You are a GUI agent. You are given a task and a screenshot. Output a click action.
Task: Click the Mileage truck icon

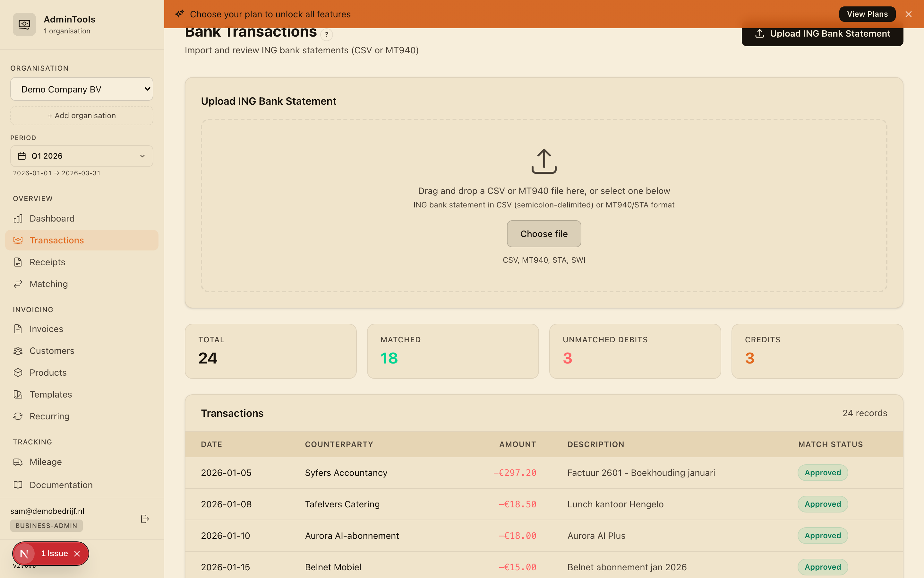pos(18,462)
